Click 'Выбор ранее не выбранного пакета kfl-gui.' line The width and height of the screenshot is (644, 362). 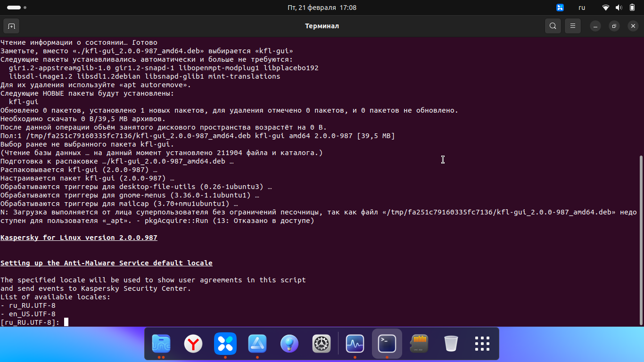coord(87,144)
